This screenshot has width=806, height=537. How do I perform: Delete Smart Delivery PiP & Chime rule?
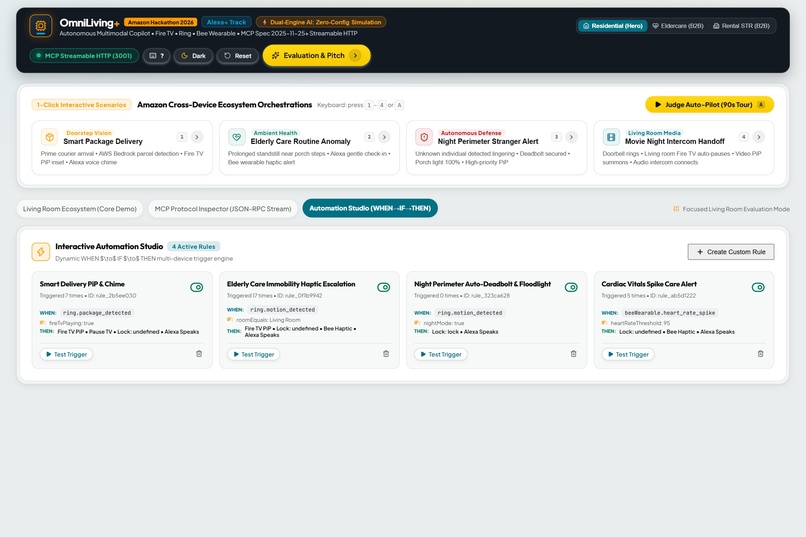pyautogui.click(x=199, y=354)
